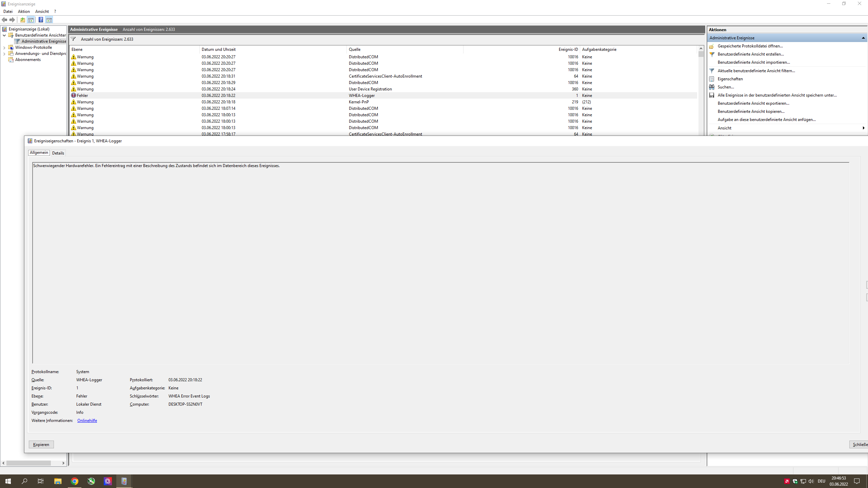This screenshot has width=868, height=488.
Task: Expand Anwendungs- und Dienstprotokolle node
Action: coord(4,54)
